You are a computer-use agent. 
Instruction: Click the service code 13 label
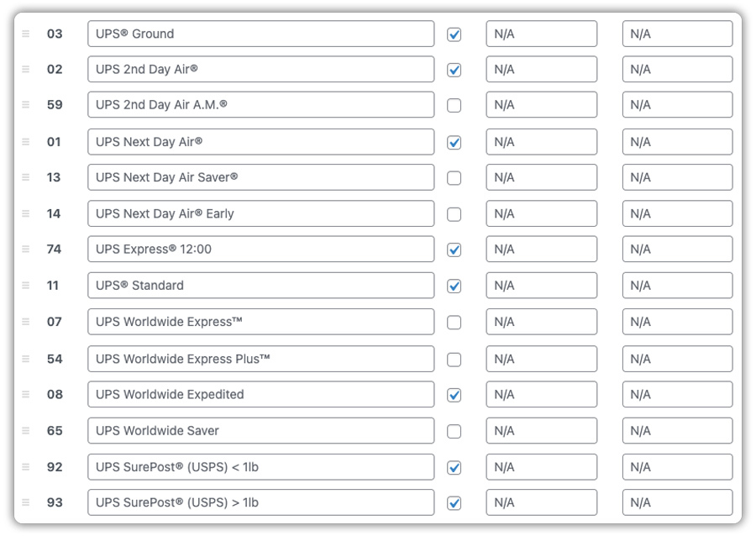click(54, 177)
